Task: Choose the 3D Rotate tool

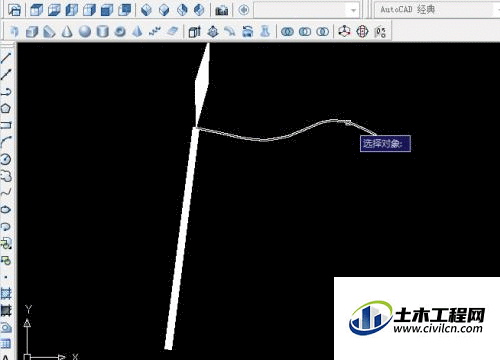Action: tap(362, 32)
